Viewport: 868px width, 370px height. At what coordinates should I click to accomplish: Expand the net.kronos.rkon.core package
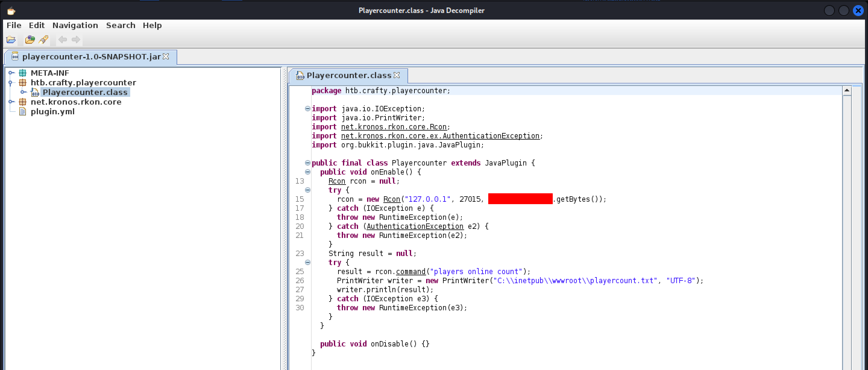[x=11, y=102]
